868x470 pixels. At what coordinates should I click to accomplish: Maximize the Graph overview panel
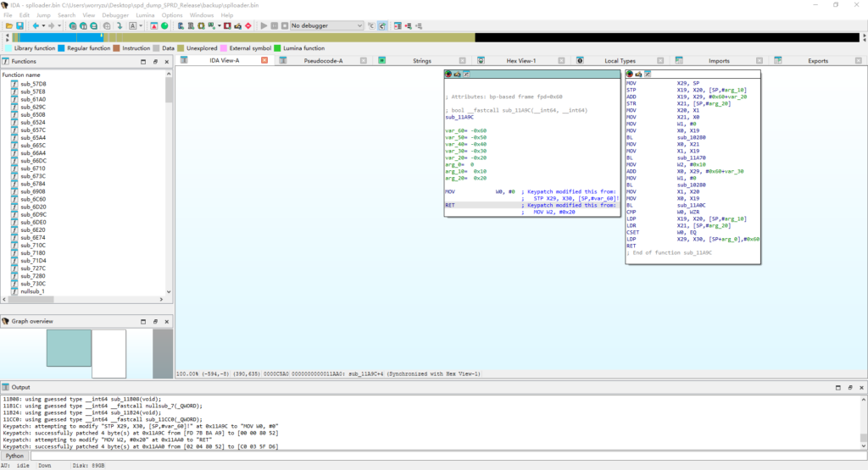(143, 321)
